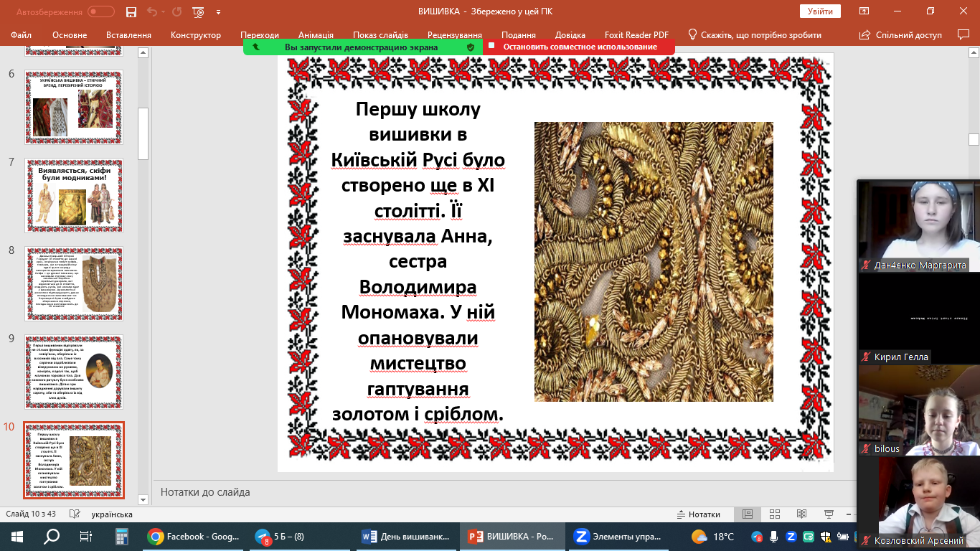Select slide 8 thumbnail
Screen dimensions: 980x551
point(73,284)
